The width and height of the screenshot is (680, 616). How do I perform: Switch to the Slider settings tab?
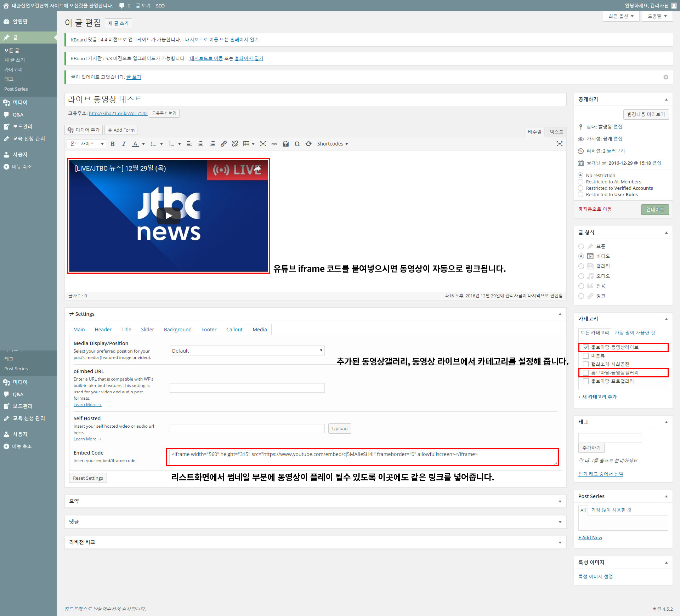(147, 330)
